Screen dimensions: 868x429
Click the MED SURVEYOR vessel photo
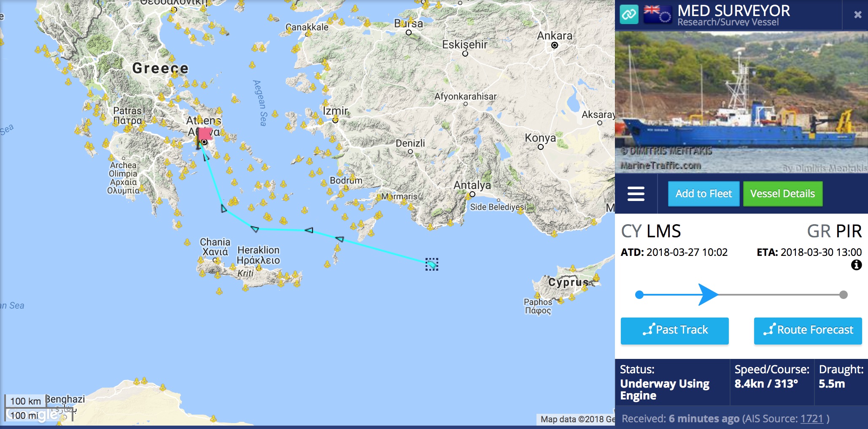[741, 102]
